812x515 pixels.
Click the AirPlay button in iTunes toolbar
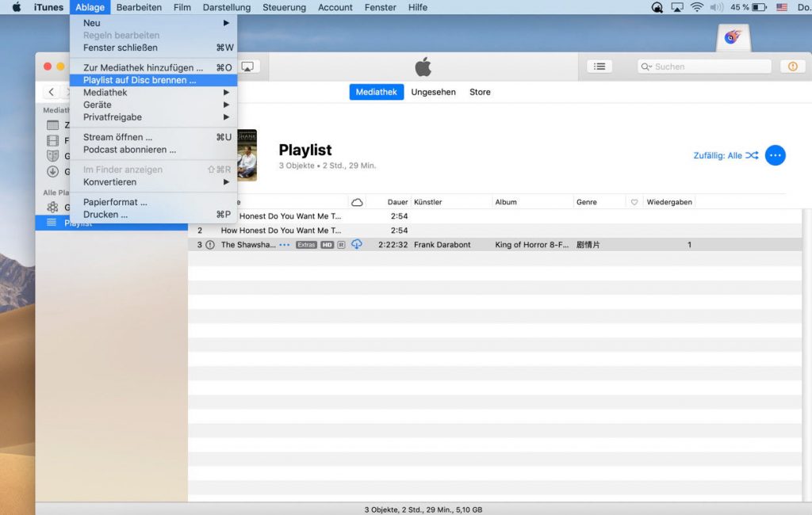tap(248, 67)
